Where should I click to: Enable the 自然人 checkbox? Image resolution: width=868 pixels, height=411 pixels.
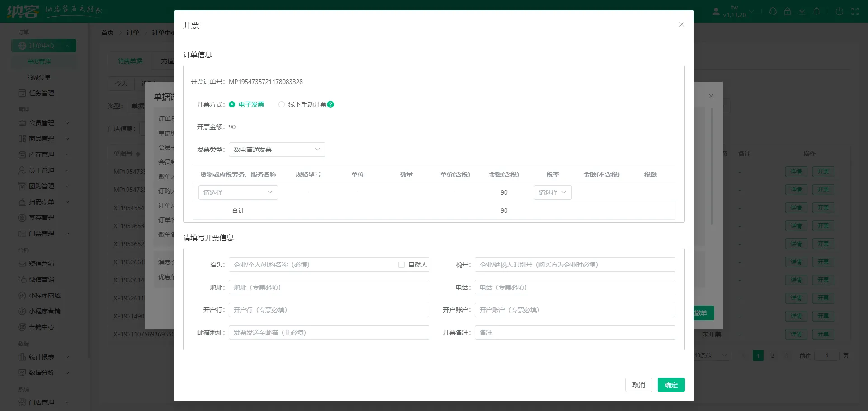pos(401,265)
